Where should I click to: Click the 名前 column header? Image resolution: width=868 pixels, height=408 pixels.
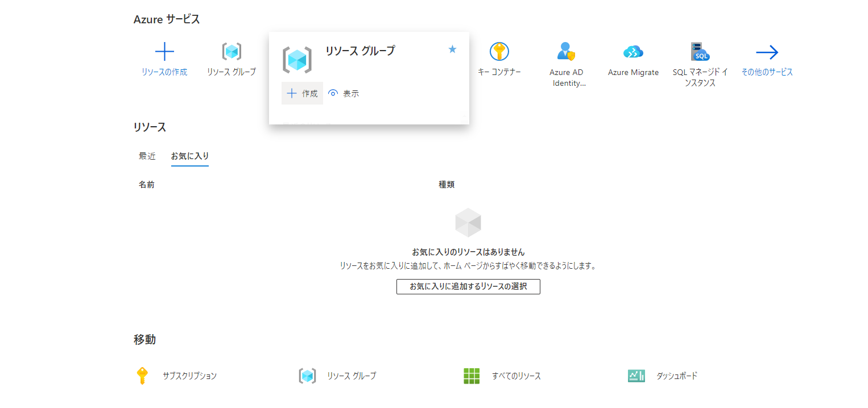coord(146,185)
